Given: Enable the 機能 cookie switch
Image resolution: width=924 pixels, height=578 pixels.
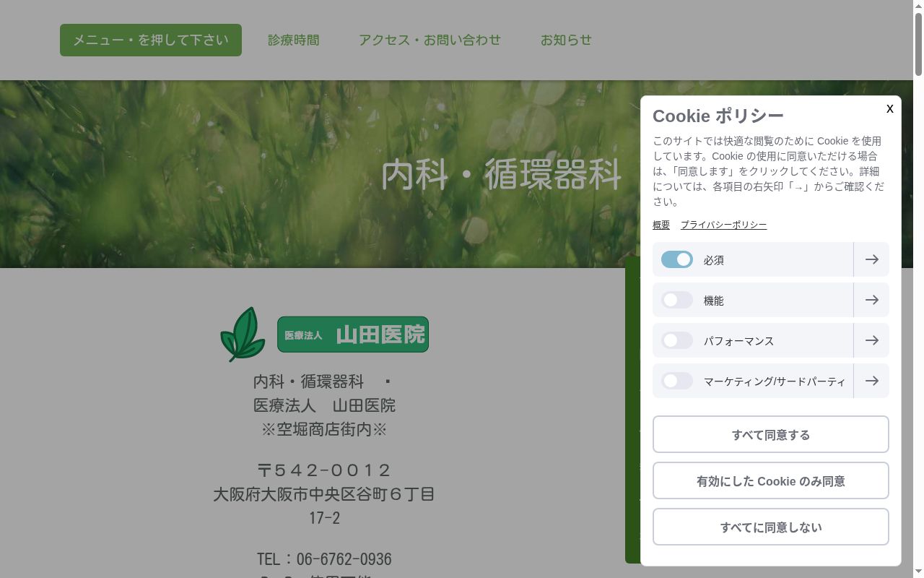Looking at the screenshot, I should [x=677, y=300].
